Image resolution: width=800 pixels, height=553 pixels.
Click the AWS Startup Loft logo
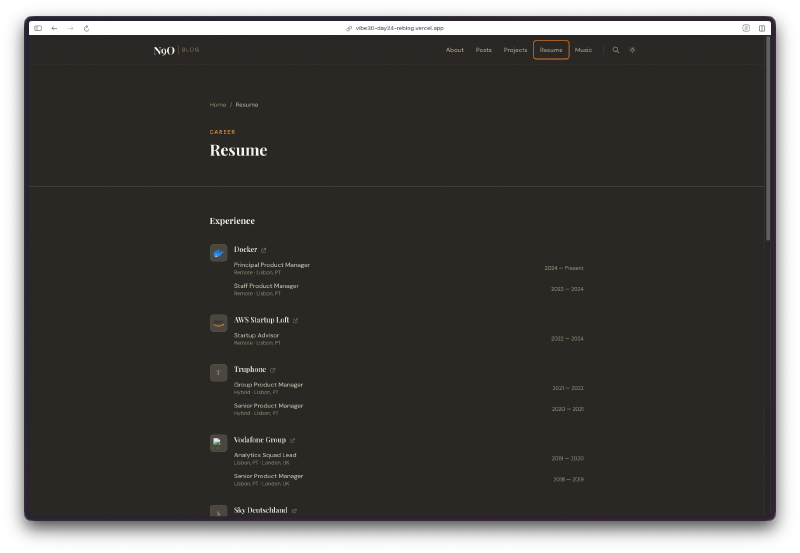pyautogui.click(x=218, y=323)
